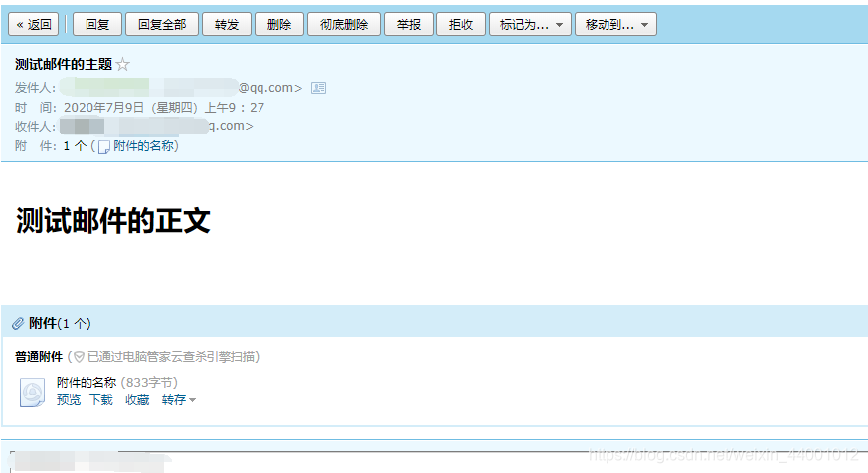Click 下载 to download the attachment

tap(101, 400)
